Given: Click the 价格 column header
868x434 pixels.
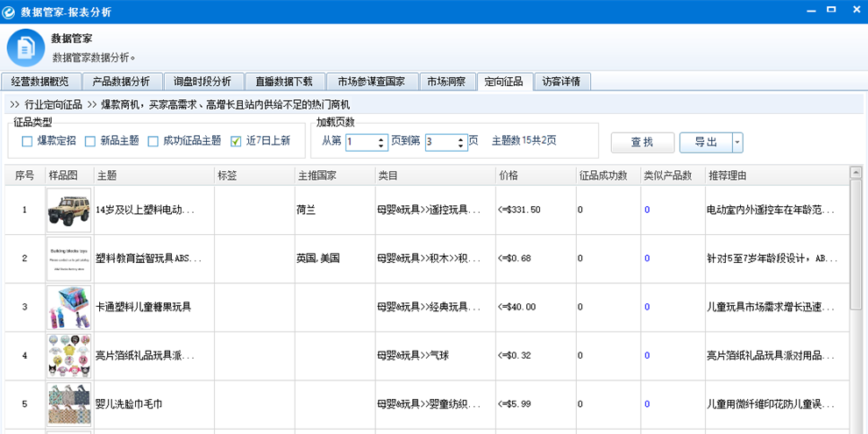Looking at the screenshot, I should 507,175.
